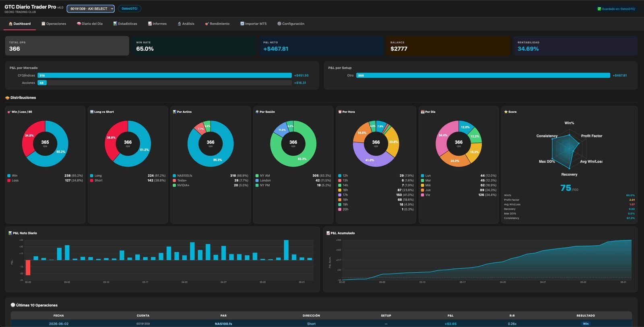
Task: Click the CFD/Índices P&L bar
Action: 165,75
